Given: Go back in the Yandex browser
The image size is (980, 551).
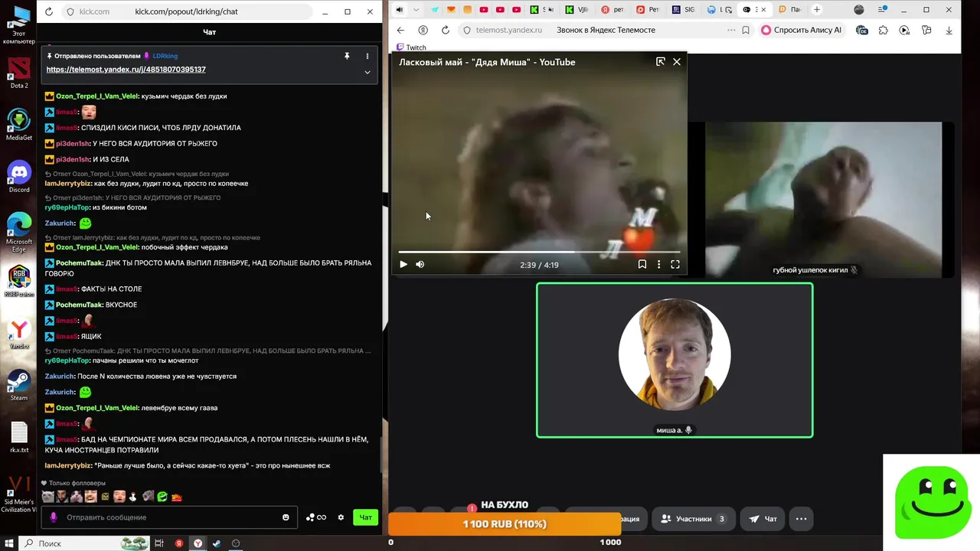Looking at the screenshot, I should [400, 30].
